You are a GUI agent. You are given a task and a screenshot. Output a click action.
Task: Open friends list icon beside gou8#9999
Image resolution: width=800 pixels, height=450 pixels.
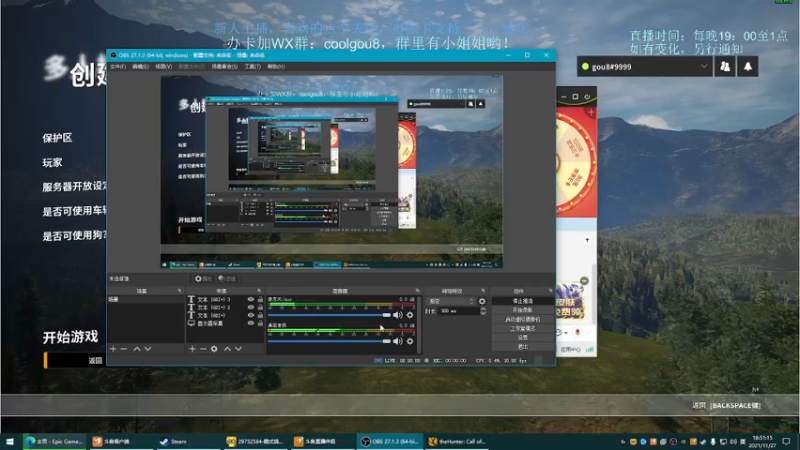coord(725,66)
